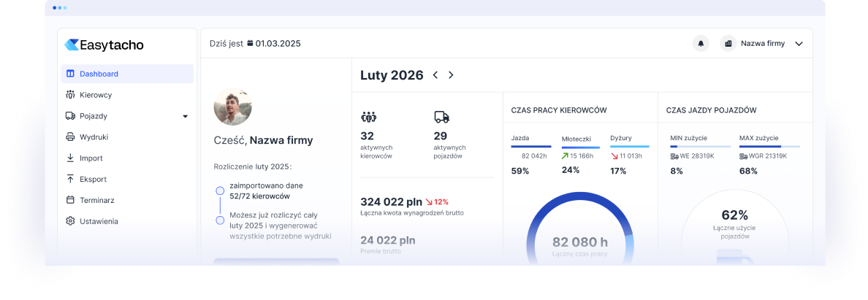Click the active vehicles truck icon
Viewport: 868px width, 300px height.
pyautogui.click(x=442, y=117)
